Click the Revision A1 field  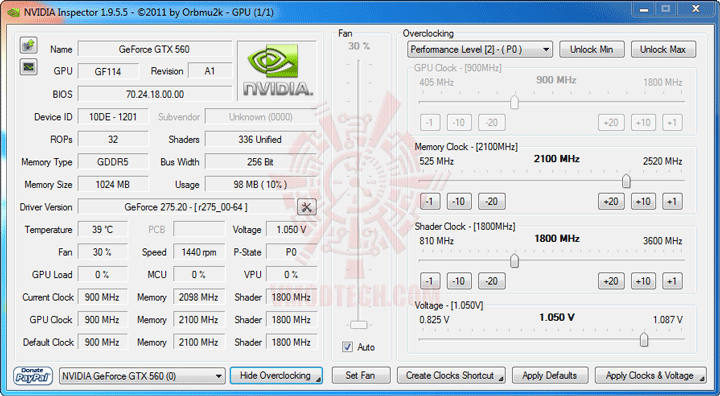pyautogui.click(x=210, y=72)
